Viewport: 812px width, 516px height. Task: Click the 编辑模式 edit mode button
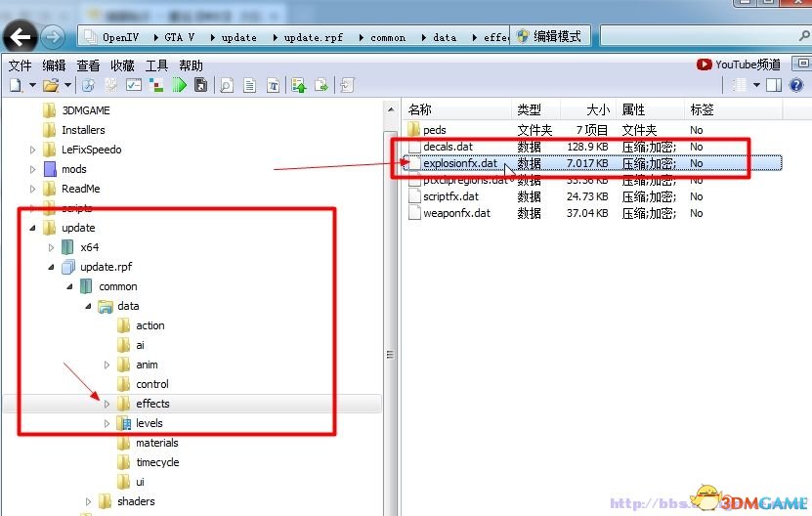pos(550,36)
